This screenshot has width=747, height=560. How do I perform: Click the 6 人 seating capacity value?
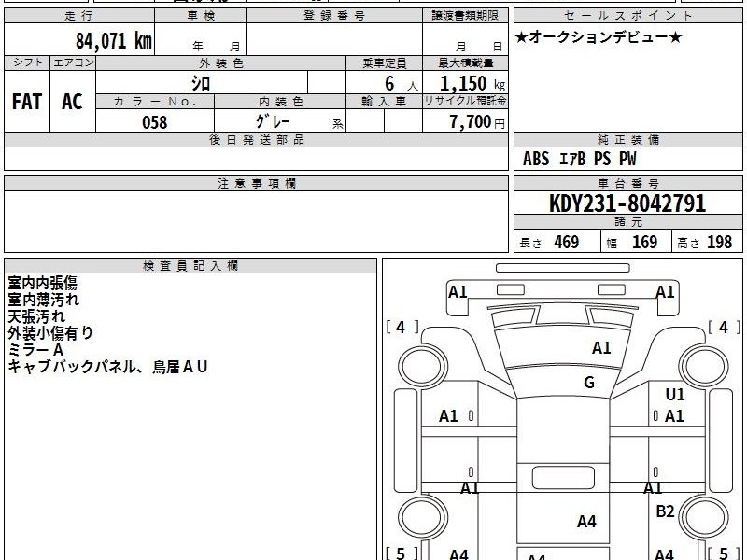(x=401, y=84)
